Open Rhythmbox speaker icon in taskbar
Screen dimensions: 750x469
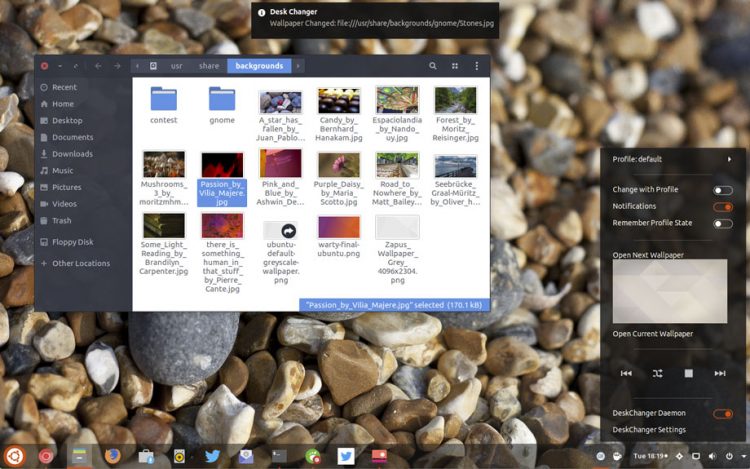(x=179, y=457)
